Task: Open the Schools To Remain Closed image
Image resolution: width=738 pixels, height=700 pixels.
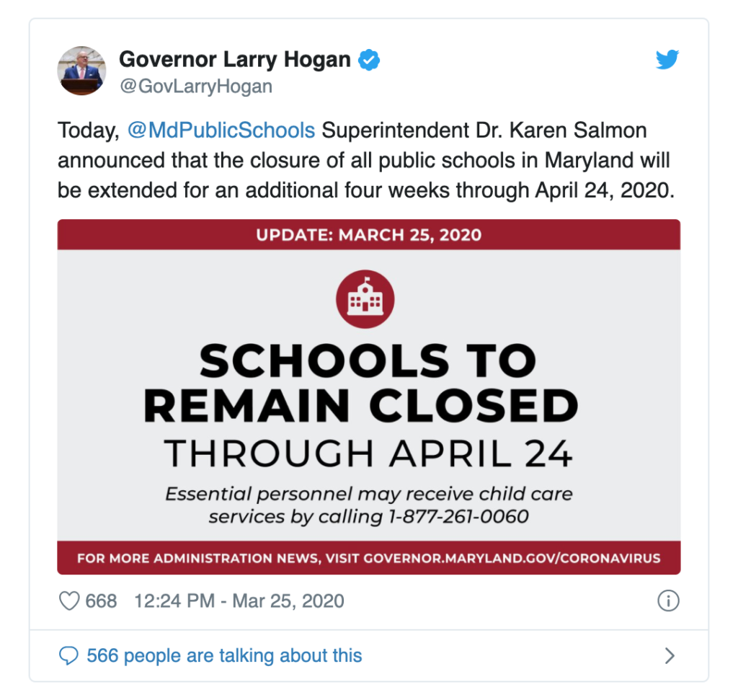Action: (369, 396)
